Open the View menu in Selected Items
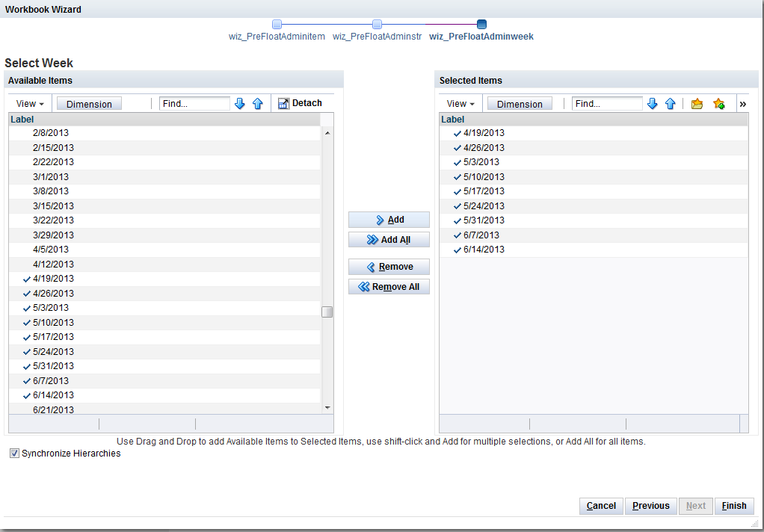The height and width of the screenshot is (532, 764). click(x=460, y=103)
